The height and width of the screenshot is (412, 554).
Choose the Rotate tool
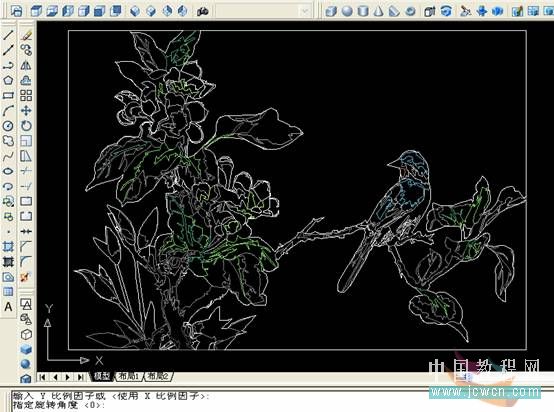[x=26, y=126]
